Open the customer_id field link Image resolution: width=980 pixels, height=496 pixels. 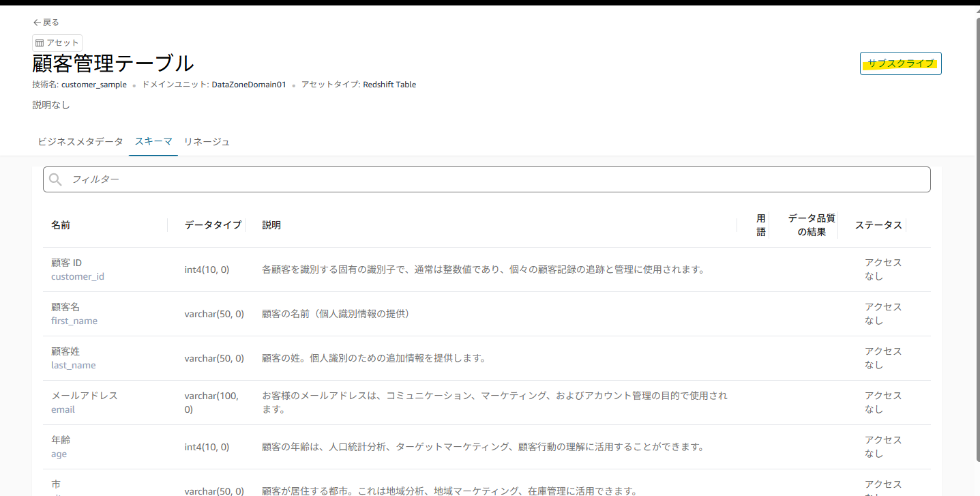78,276
